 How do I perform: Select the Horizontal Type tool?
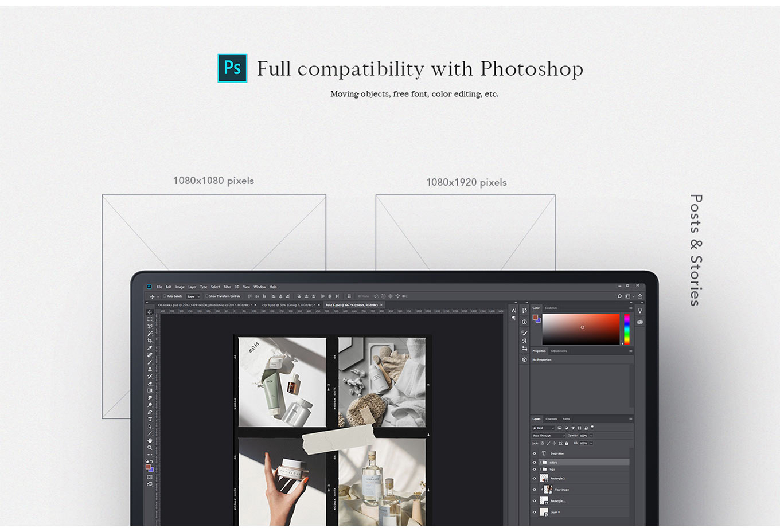(x=150, y=419)
